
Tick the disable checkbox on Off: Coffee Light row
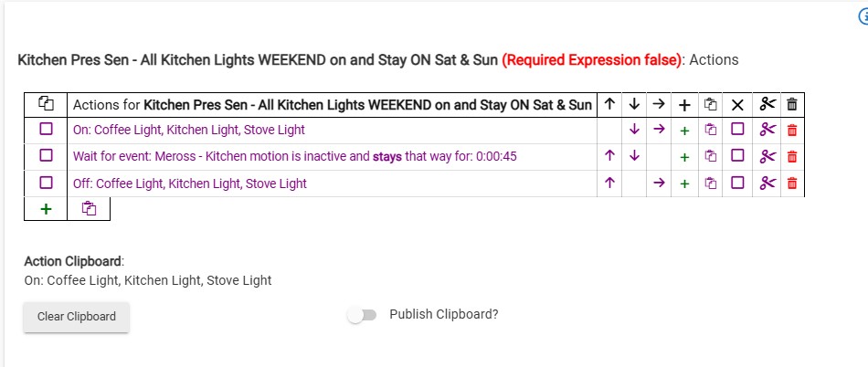pos(737,183)
